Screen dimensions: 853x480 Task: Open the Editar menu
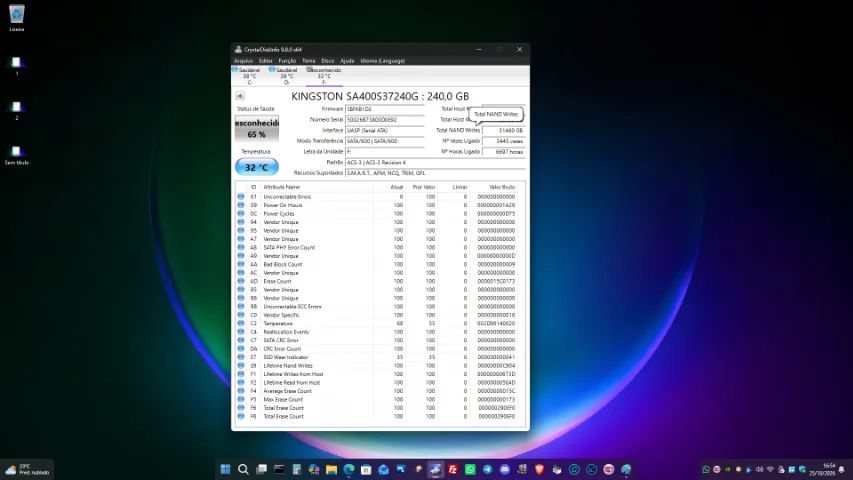(265, 61)
